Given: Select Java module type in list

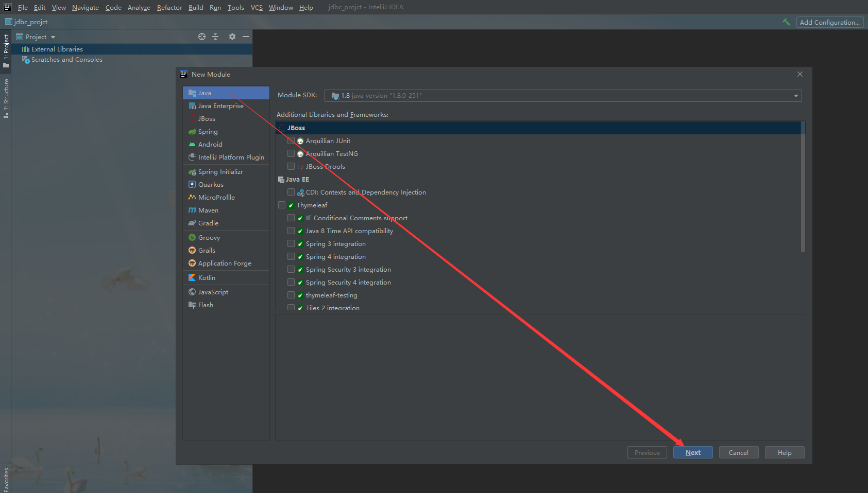Looking at the screenshot, I should click(x=226, y=93).
